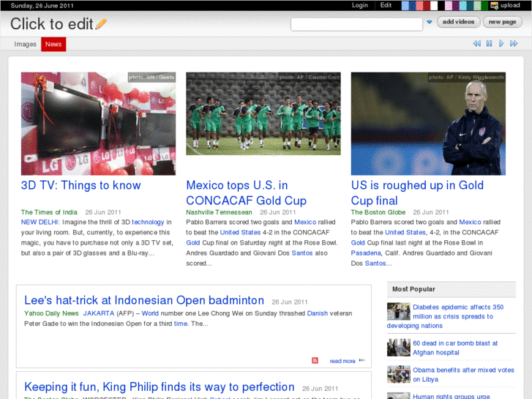
Task: Click the upload icon in the top bar
Action: 495,5
